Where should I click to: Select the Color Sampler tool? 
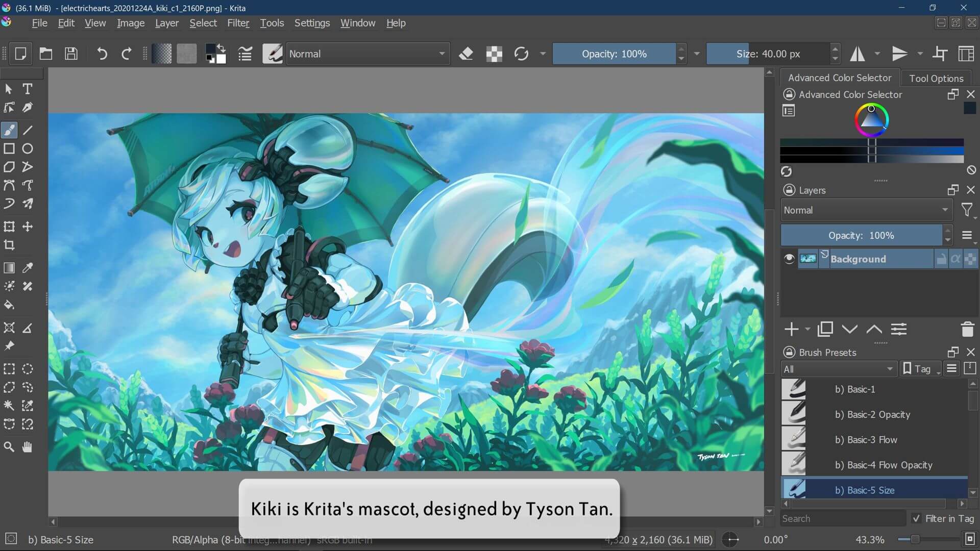(x=28, y=267)
